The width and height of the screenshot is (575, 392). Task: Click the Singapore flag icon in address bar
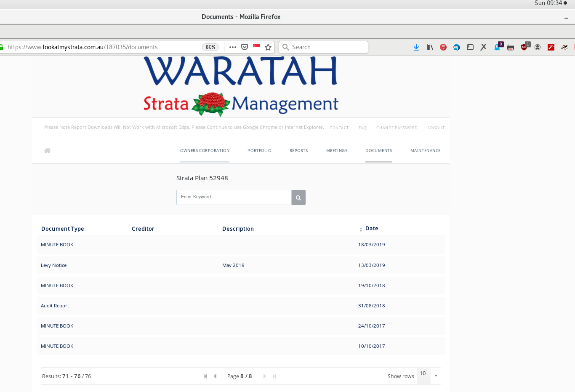pos(256,46)
